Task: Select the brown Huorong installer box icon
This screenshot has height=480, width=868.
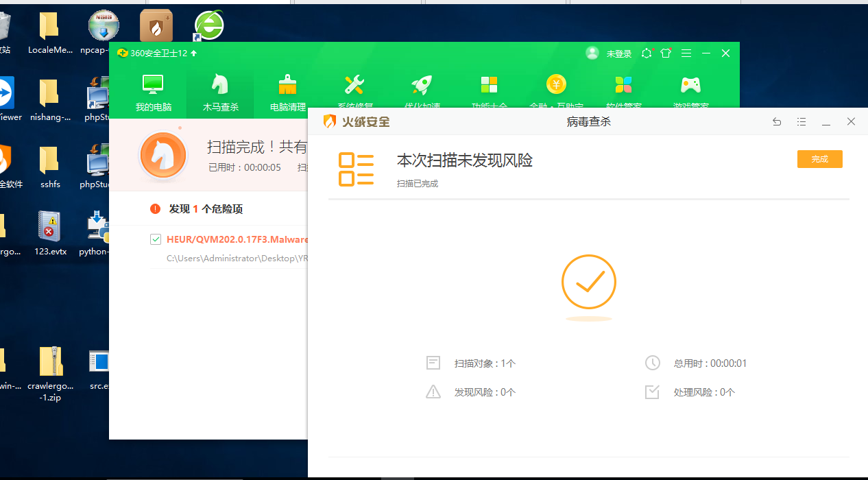Action: tap(156, 26)
